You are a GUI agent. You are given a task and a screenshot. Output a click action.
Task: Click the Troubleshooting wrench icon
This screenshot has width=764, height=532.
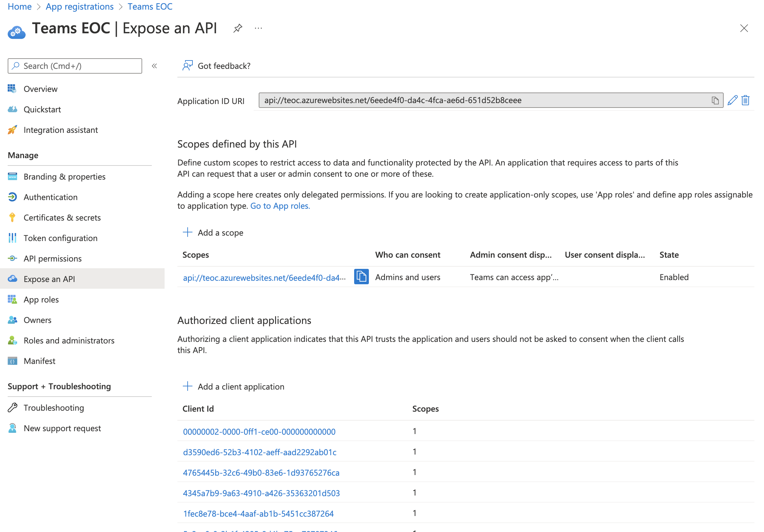coord(12,407)
